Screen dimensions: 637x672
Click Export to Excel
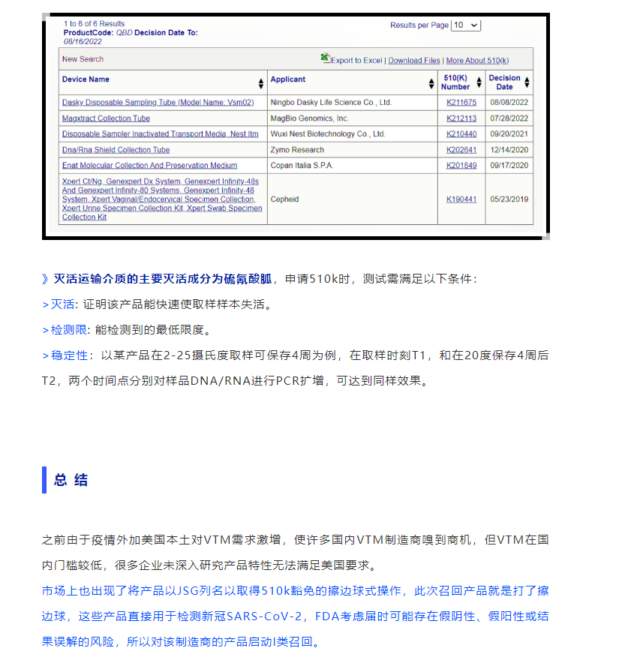[356, 61]
